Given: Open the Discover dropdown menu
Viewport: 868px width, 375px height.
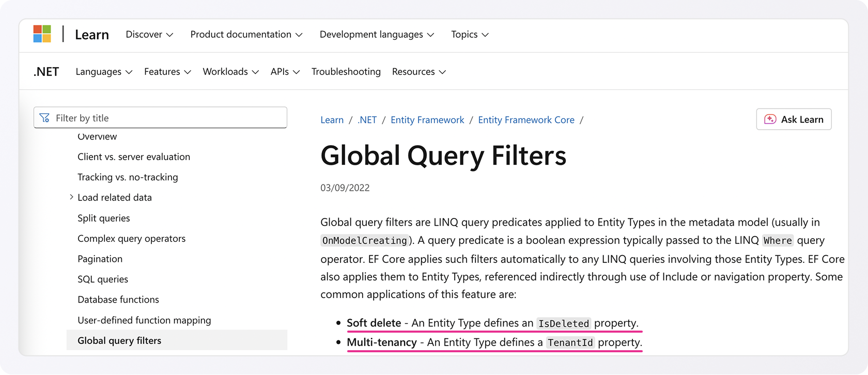Looking at the screenshot, I should [149, 35].
